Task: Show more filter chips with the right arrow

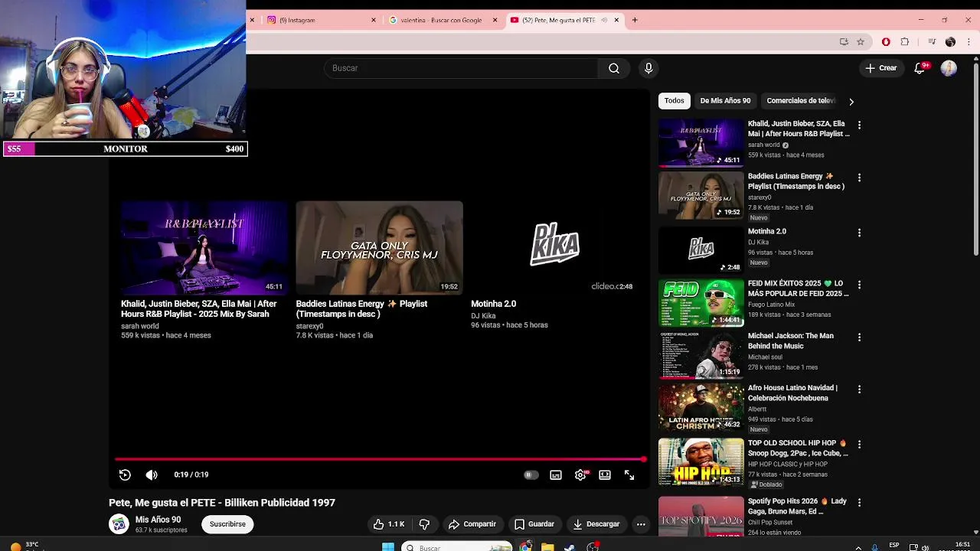Action: pos(851,101)
